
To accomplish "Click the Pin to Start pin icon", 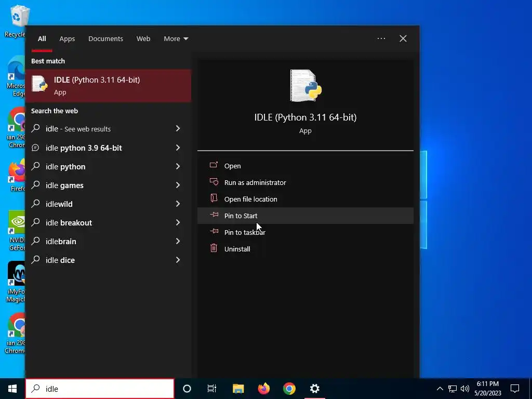I will click(x=214, y=215).
